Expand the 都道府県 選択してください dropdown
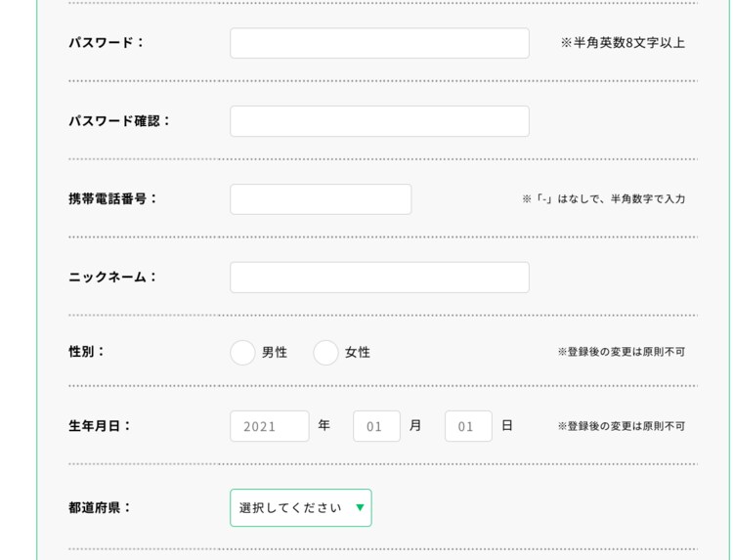The width and height of the screenshot is (733, 560). pyautogui.click(x=301, y=507)
